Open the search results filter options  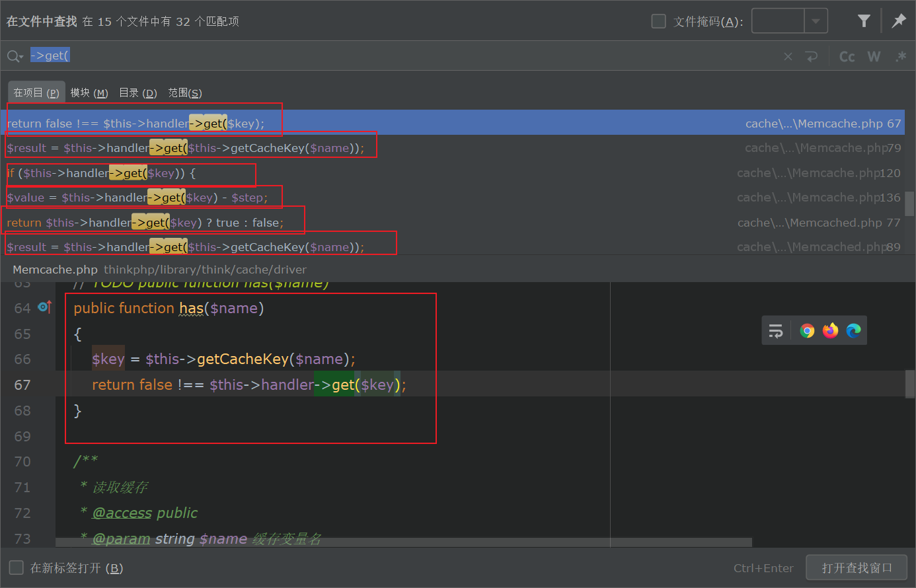coord(863,21)
